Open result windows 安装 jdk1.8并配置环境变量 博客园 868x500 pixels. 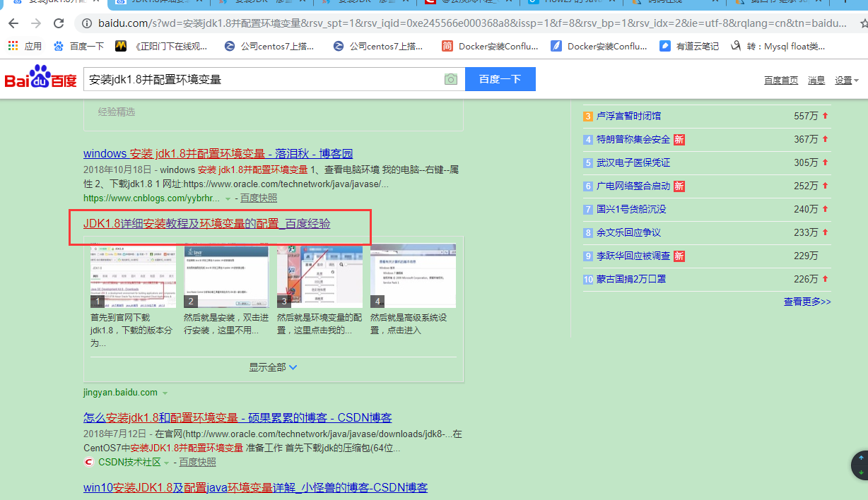(x=218, y=153)
